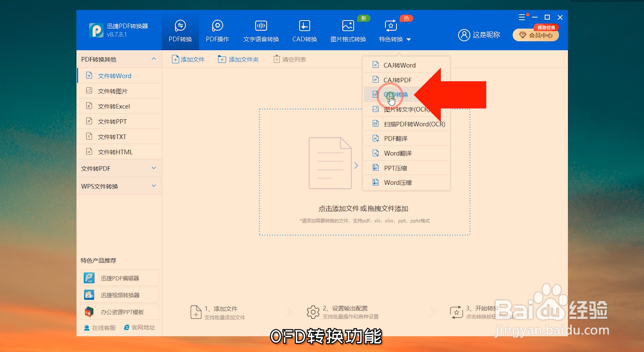Viewport: 644px width, 352px height.
Task: Open the 会员中心 button
Action: (536, 35)
